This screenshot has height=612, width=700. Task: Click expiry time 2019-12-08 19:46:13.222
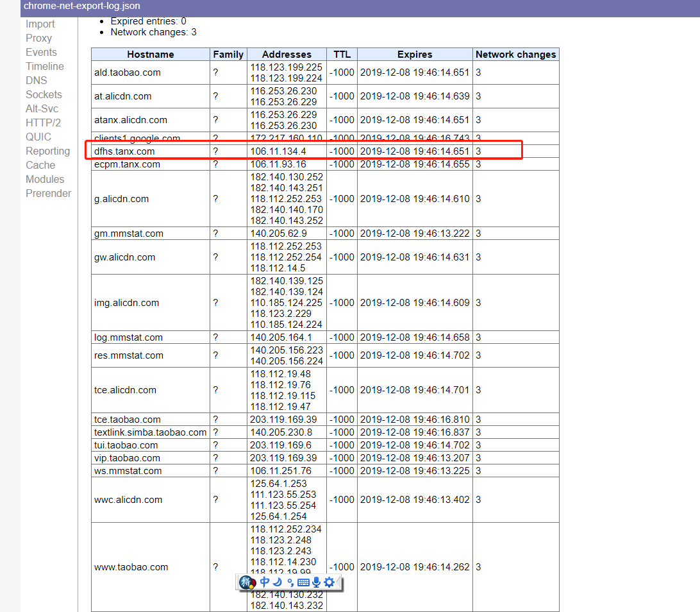[x=415, y=234]
